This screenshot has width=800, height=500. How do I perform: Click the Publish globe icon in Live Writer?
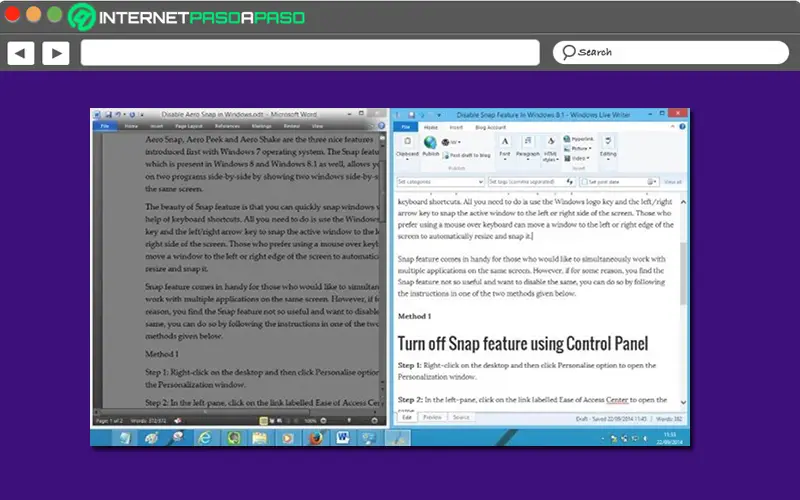[430, 142]
